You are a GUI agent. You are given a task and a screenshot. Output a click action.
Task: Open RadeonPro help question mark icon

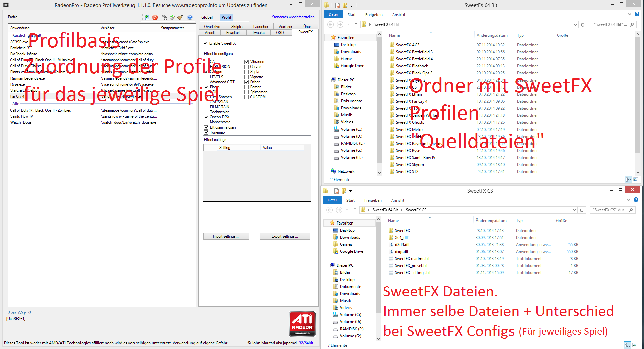click(190, 17)
